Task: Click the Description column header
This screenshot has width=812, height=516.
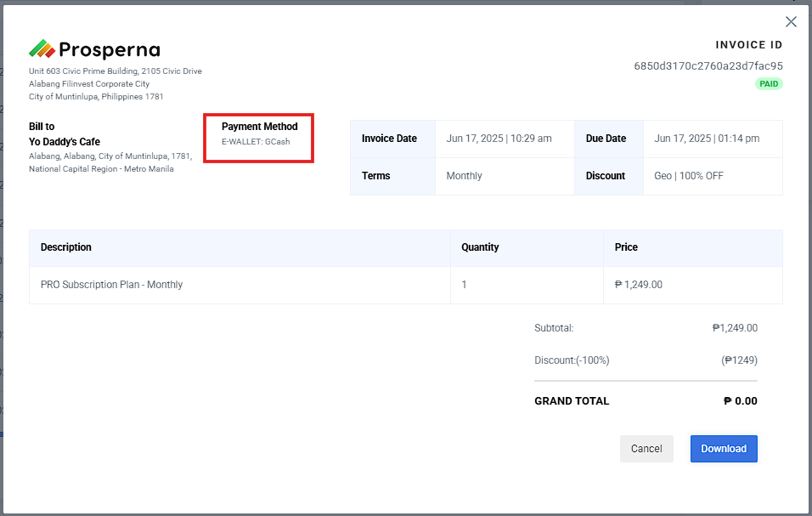Action: click(66, 247)
